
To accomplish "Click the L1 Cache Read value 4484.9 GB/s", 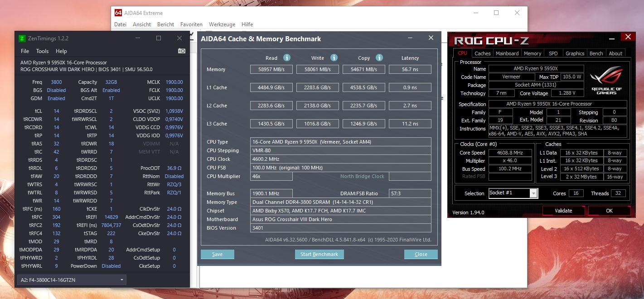I will coord(271,87).
